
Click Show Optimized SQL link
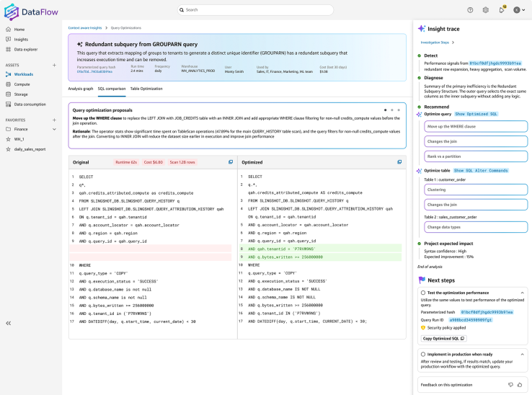click(x=476, y=114)
